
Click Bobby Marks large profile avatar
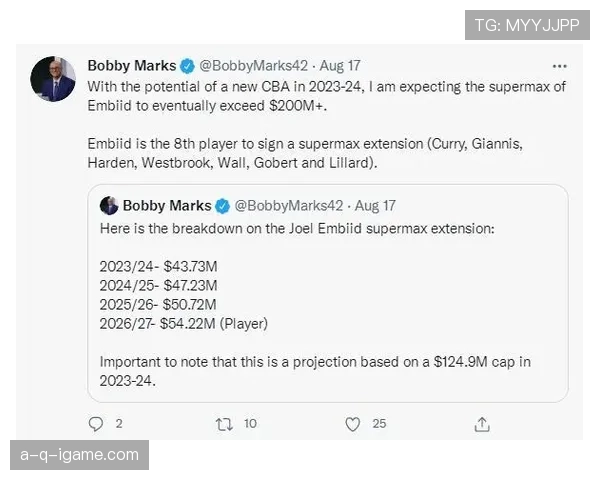[x=53, y=79]
